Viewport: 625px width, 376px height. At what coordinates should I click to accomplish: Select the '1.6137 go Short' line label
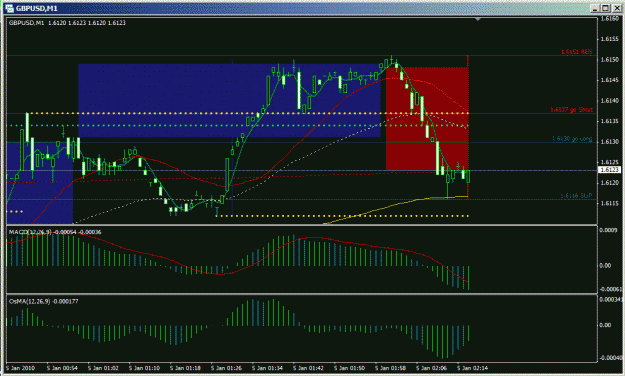click(571, 110)
